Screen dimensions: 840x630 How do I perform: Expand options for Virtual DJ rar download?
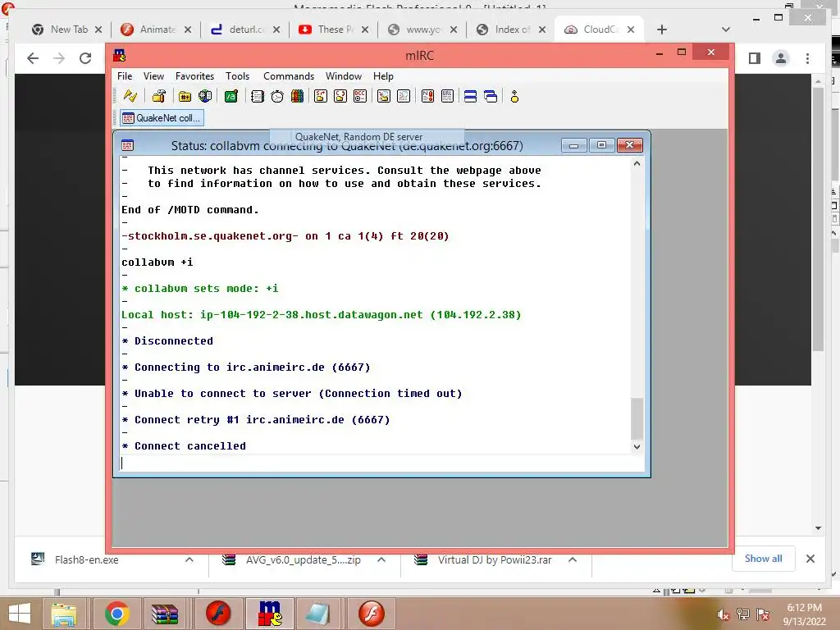click(573, 559)
